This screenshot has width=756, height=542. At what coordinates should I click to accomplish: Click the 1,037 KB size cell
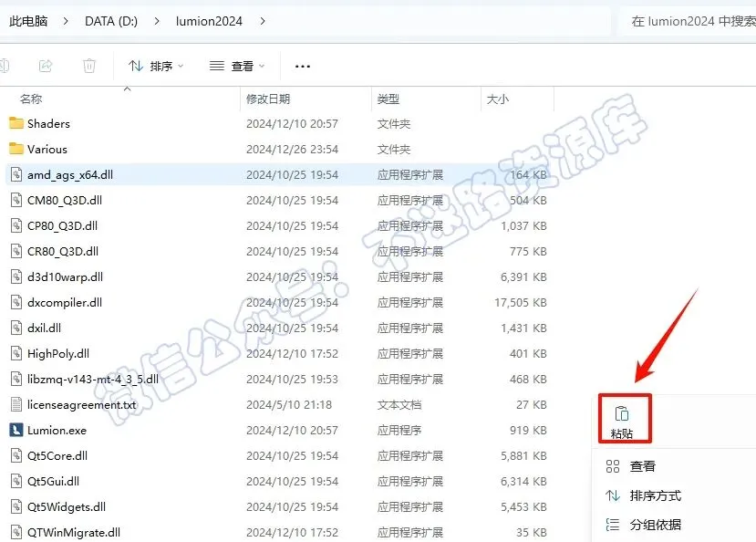tap(523, 225)
